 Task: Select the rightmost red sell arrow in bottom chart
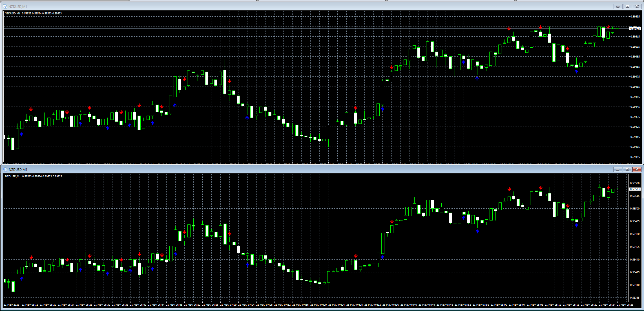[x=608, y=188]
